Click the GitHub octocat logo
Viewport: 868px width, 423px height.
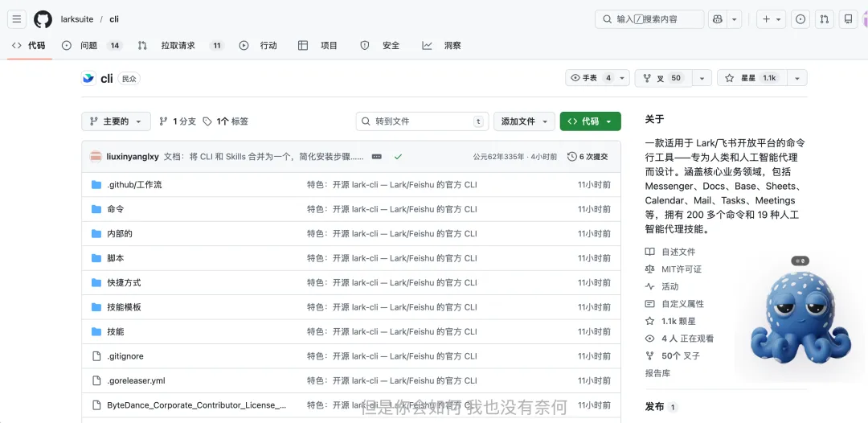[43, 19]
